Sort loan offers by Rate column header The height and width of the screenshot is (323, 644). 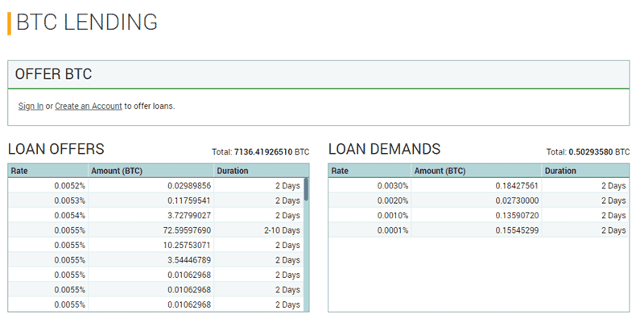tap(20, 171)
